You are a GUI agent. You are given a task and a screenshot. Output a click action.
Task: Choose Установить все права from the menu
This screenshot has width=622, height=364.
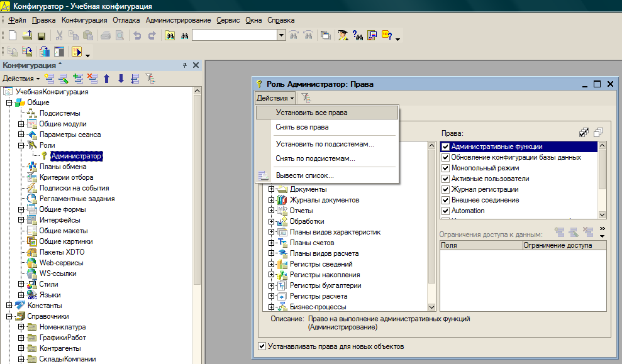pyautogui.click(x=311, y=113)
